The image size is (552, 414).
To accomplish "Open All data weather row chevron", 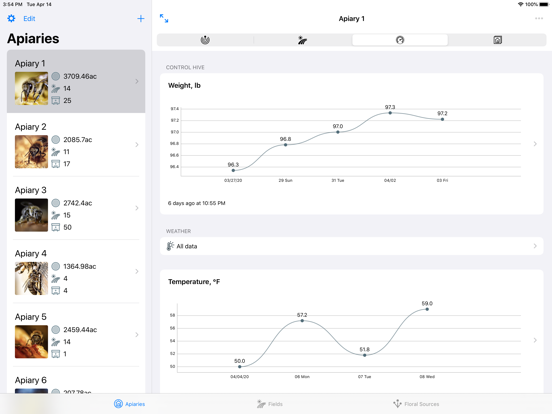I will pos(535,246).
